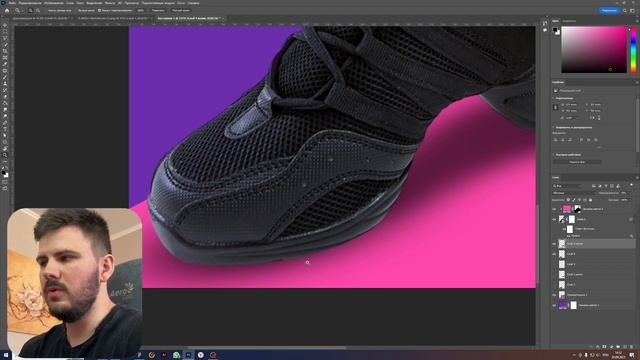
Task: Open WhatsApp from the taskbar
Action: click(176, 355)
